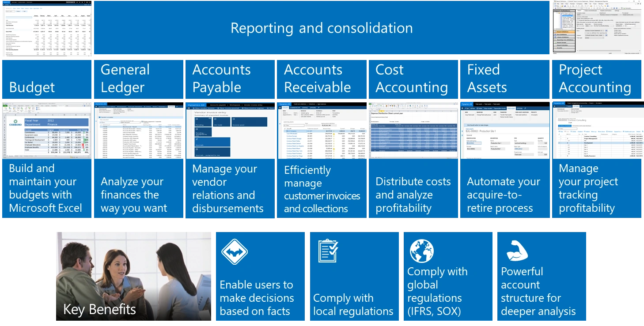This screenshot has width=644, height=326.
Task: Click 'Distribute costs and analyze profitability'
Action: pyautogui.click(x=413, y=195)
